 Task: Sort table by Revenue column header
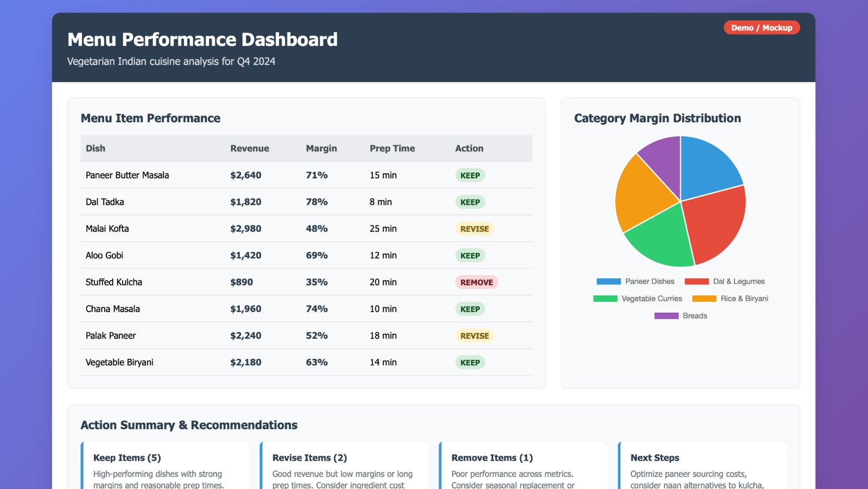[250, 148]
